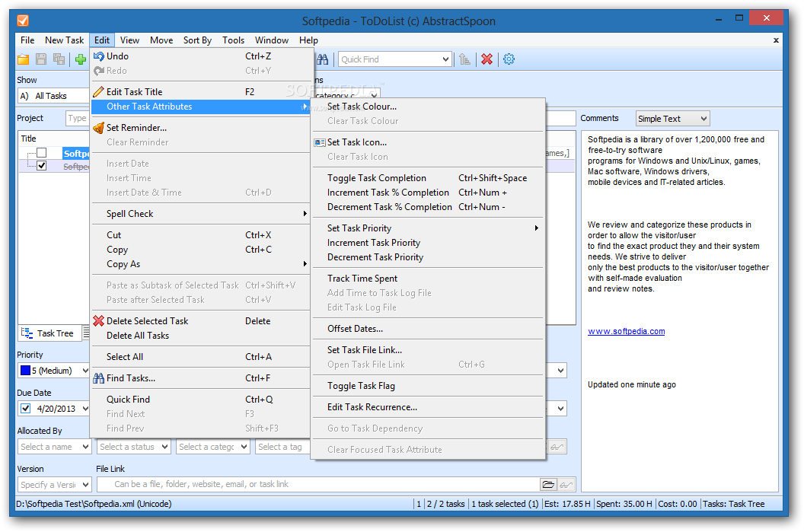The image size is (804, 532).
Task: Open the Select a status dropdown
Action: [164, 447]
